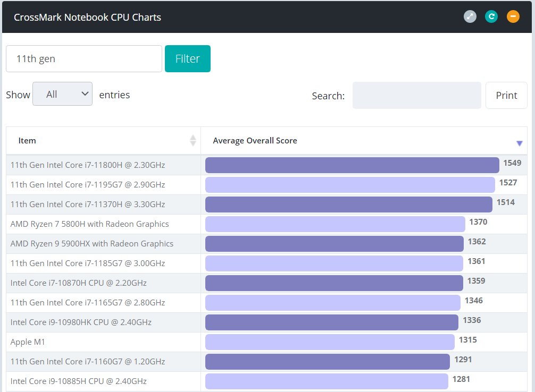Select the Apple M1 row

pos(267,342)
